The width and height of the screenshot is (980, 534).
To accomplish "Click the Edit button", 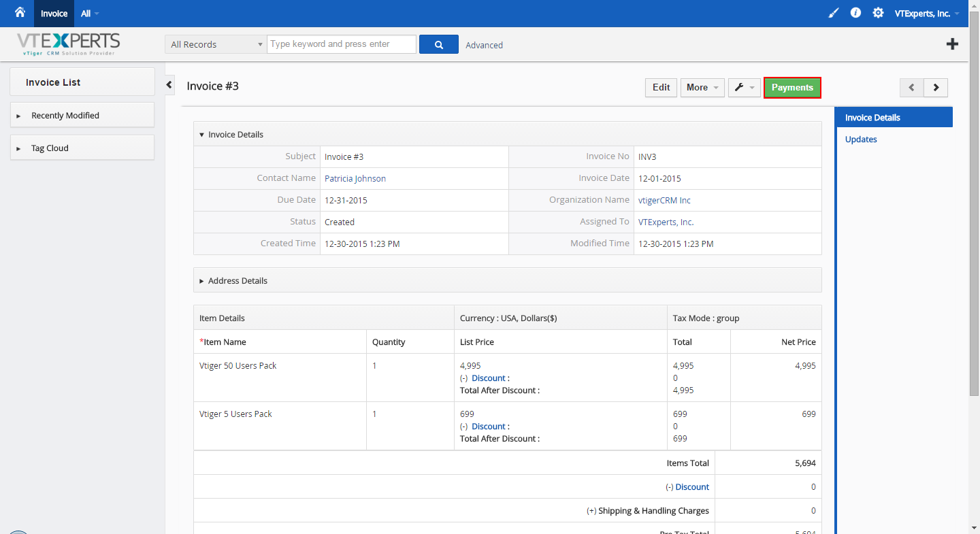I will (661, 87).
